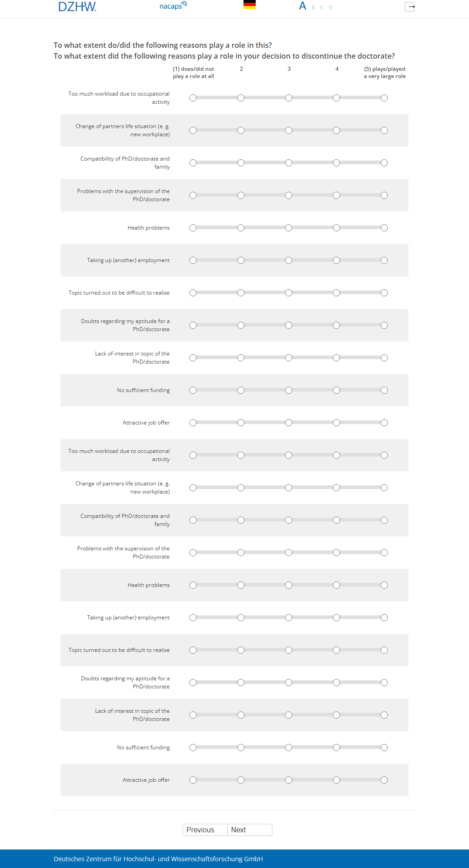469x868 pixels.
Task: Click the Next button
Action: coord(249,830)
